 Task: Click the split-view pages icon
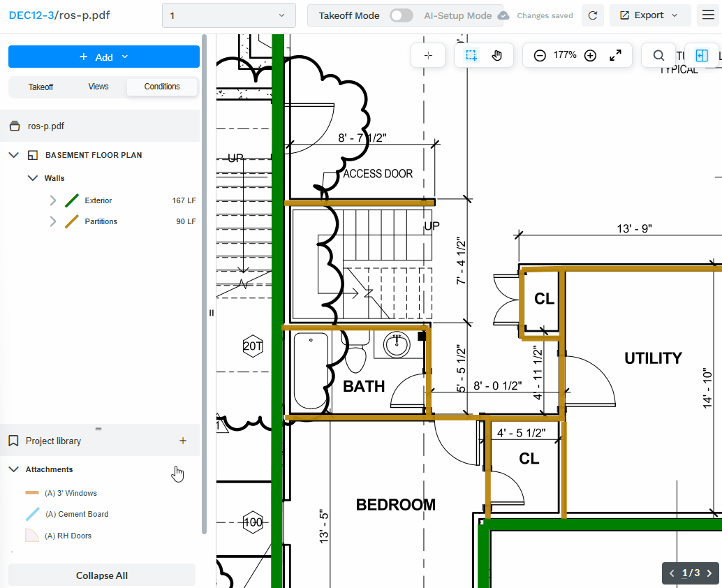click(x=701, y=55)
